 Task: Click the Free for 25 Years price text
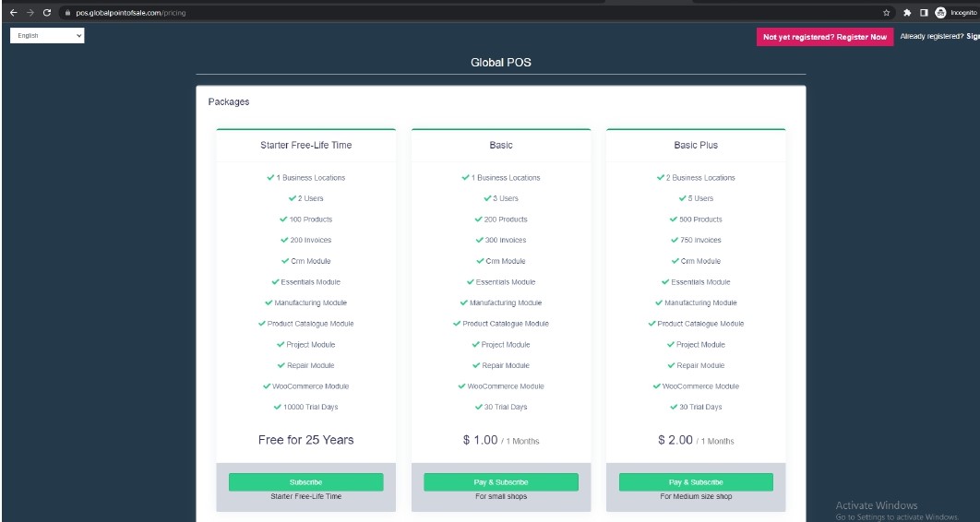[305, 440]
